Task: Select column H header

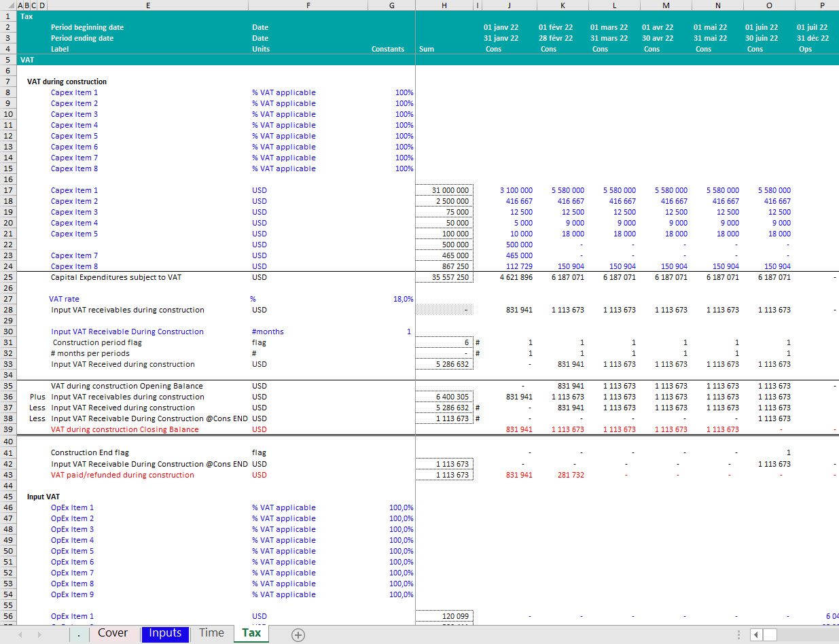Action: [x=444, y=5]
